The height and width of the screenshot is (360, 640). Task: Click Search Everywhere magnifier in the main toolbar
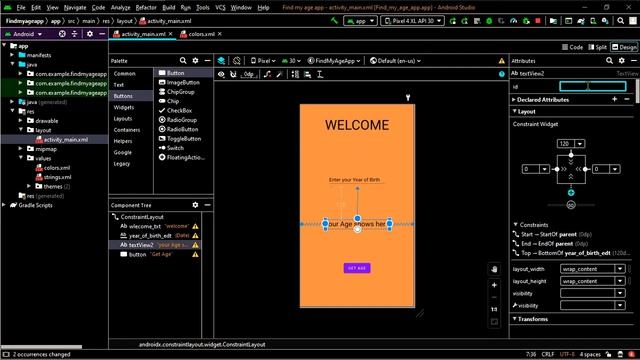coord(620,21)
